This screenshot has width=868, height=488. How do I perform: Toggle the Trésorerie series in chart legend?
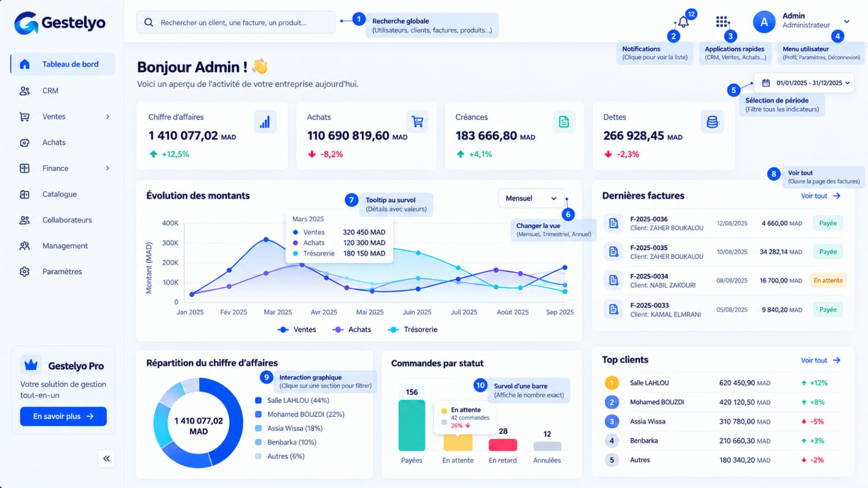413,329
